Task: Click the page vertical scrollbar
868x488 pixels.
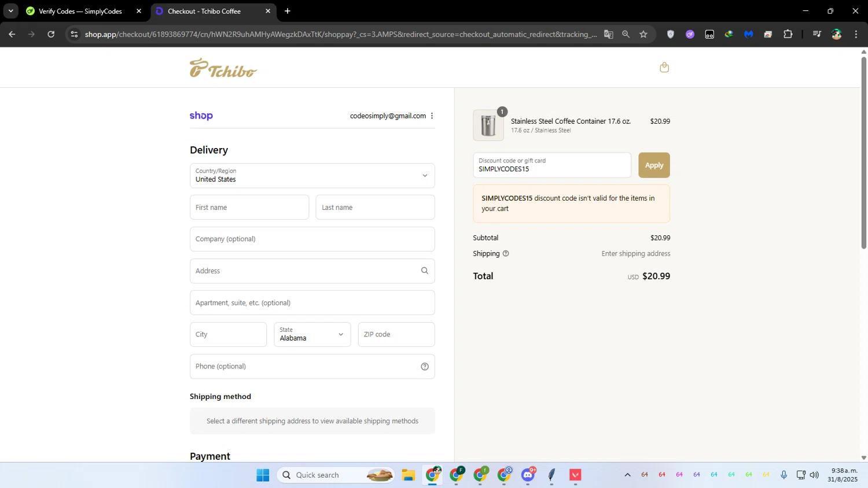Action: pos(864,153)
